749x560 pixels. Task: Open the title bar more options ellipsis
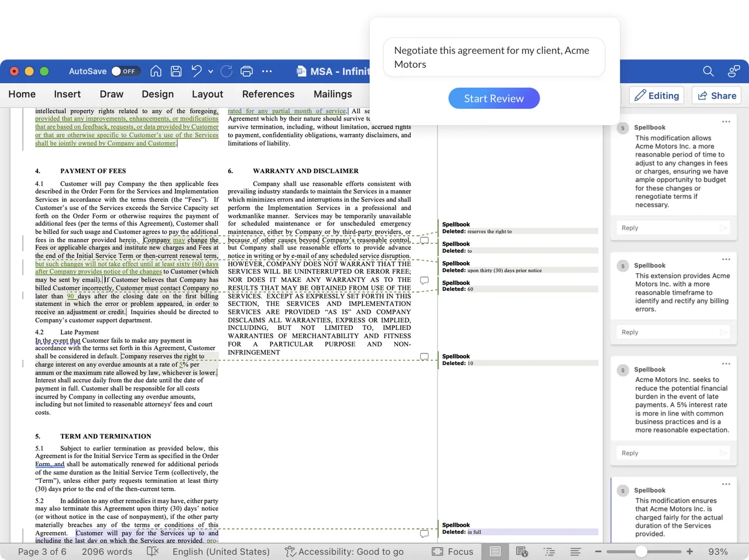[267, 71]
